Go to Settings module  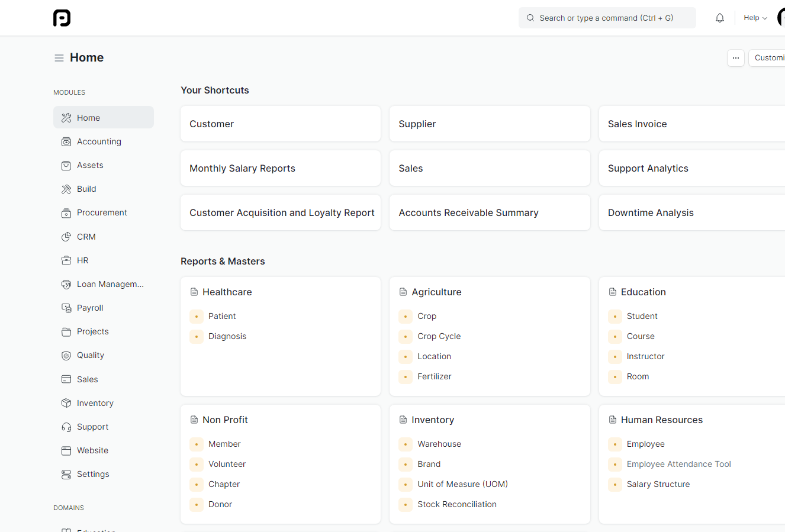point(93,474)
